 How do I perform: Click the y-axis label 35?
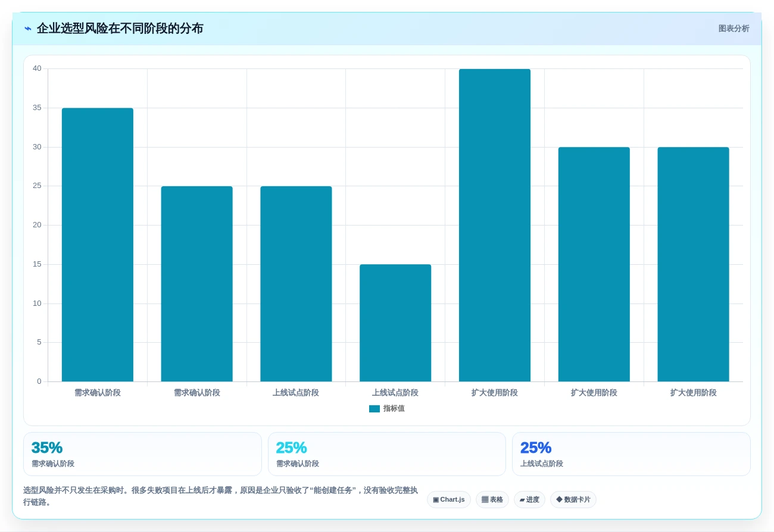click(37, 108)
